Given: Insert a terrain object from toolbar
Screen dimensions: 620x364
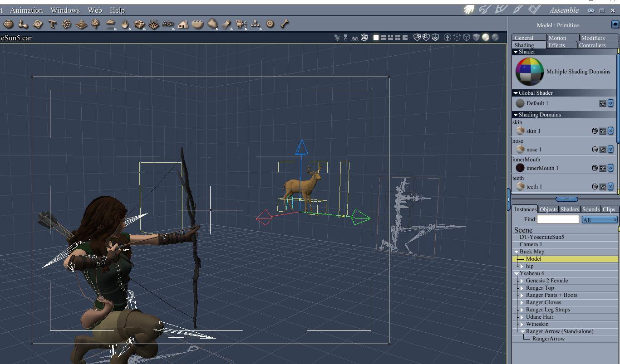Looking at the screenshot, I should (x=81, y=24).
